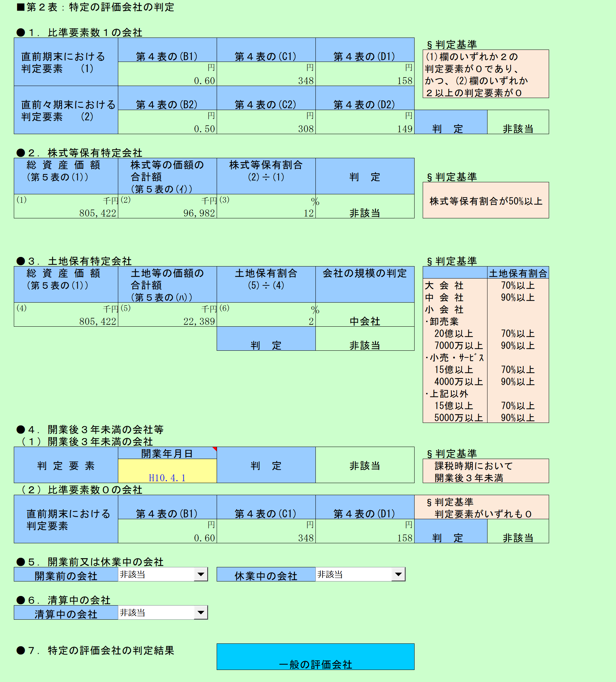Click the 非該当 judgement in section 2
Viewport: 616px width, 682px height.
pos(365,206)
